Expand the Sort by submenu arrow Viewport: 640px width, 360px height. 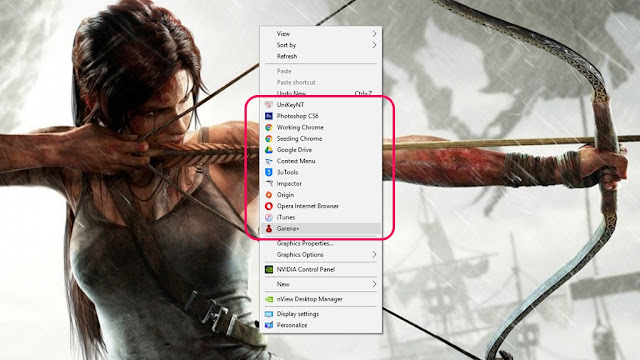pyautogui.click(x=374, y=45)
